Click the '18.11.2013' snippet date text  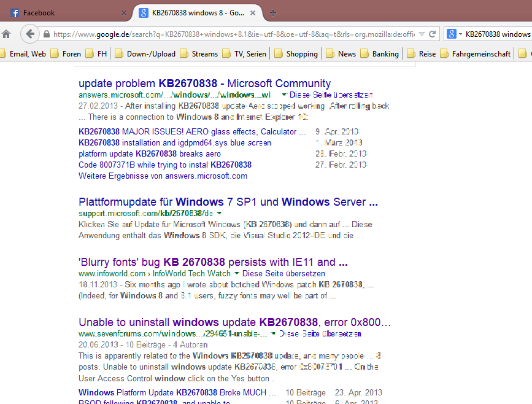tap(98, 284)
